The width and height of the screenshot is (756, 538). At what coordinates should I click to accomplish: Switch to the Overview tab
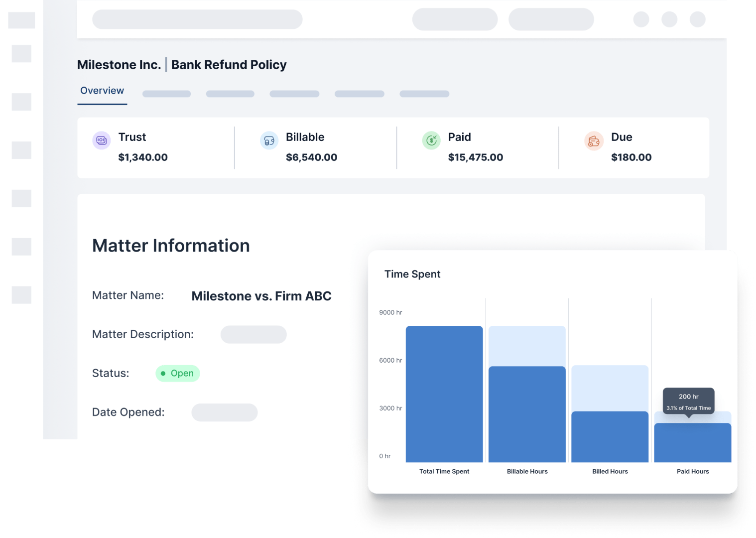(x=102, y=90)
